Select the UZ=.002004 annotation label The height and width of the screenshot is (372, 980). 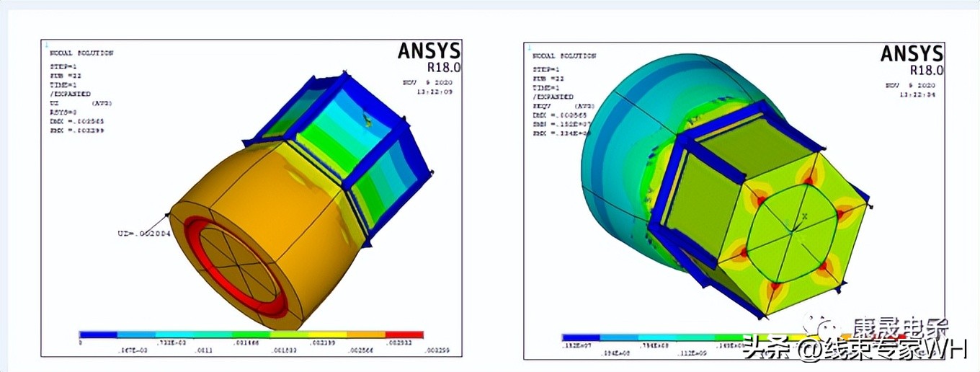(x=144, y=234)
